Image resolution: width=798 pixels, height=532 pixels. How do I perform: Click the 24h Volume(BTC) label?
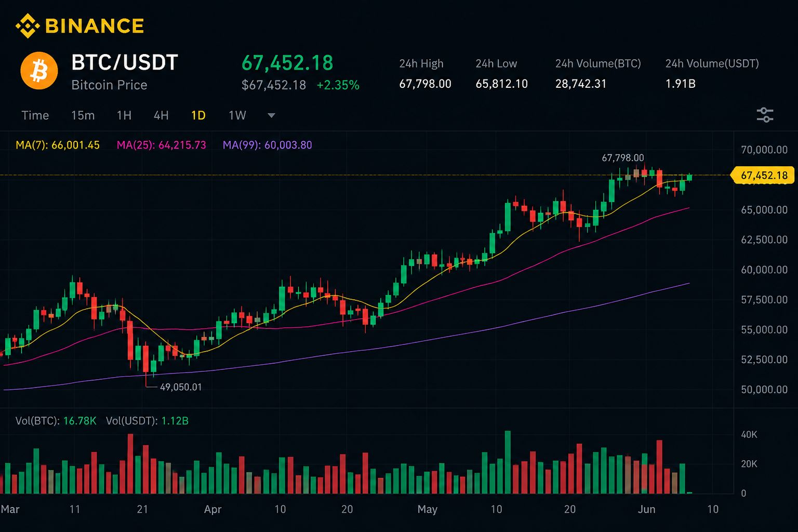click(x=598, y=63)
